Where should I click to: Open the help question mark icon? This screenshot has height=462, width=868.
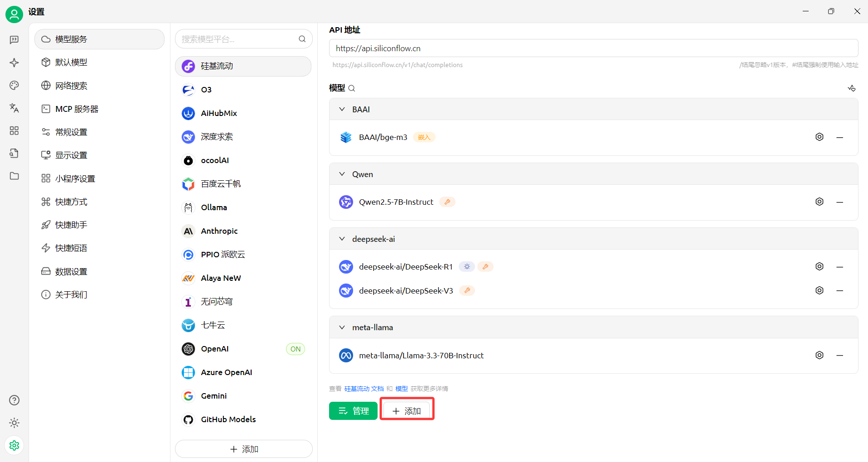click(14, 400)
